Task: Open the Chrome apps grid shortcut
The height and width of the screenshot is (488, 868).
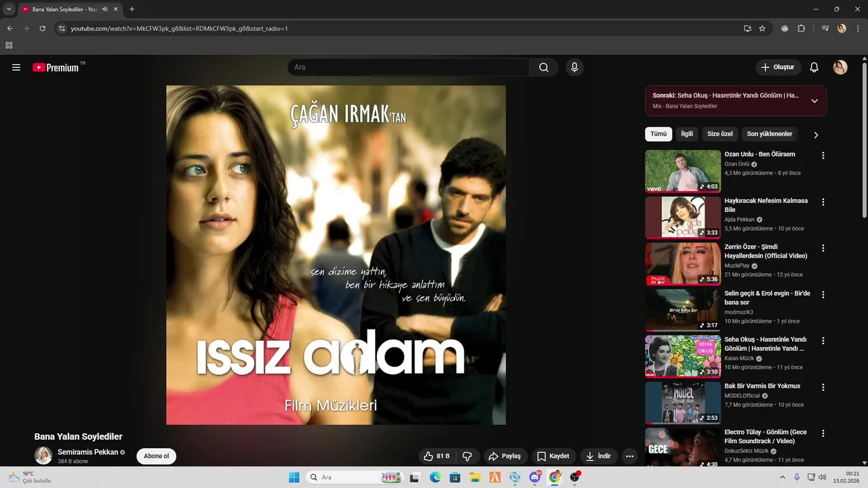Action: (x=9, y=45)
